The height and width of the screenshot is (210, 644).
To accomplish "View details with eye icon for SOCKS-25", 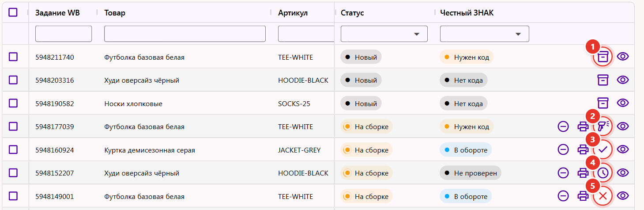I will point(623,103).
